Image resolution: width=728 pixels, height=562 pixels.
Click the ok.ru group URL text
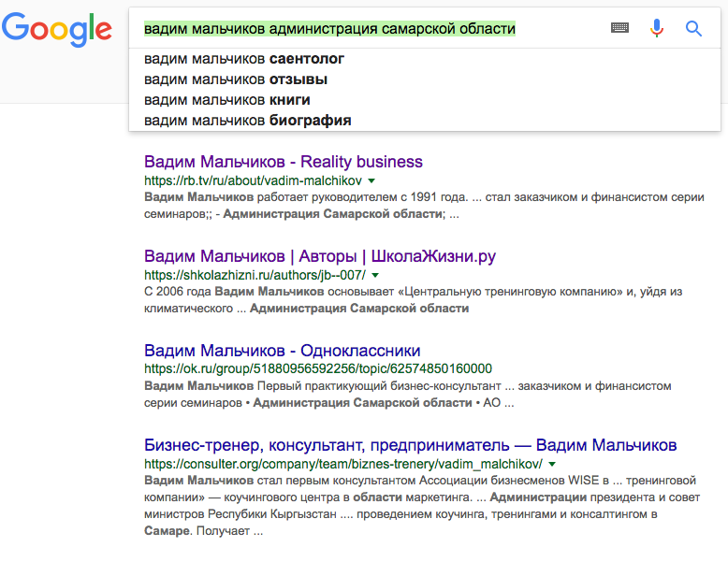pyautogui.click(x=318, y=369)
